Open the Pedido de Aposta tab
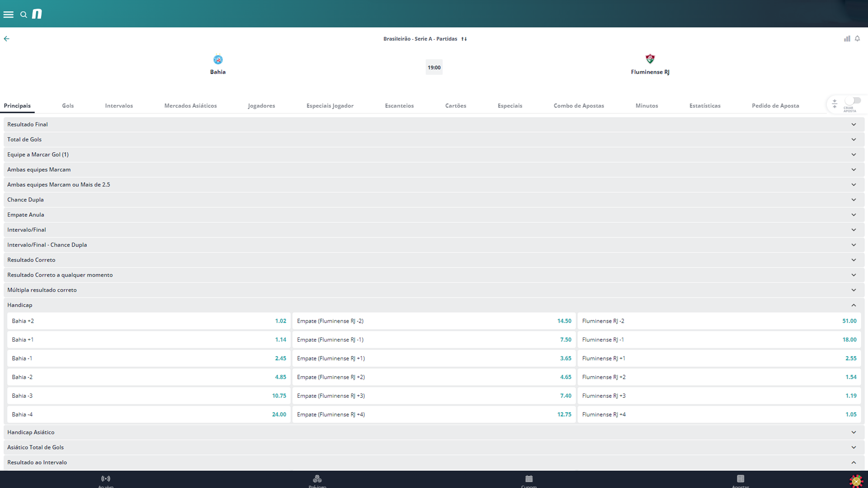Viewport: 868px width, 488px height. (775, 106)
